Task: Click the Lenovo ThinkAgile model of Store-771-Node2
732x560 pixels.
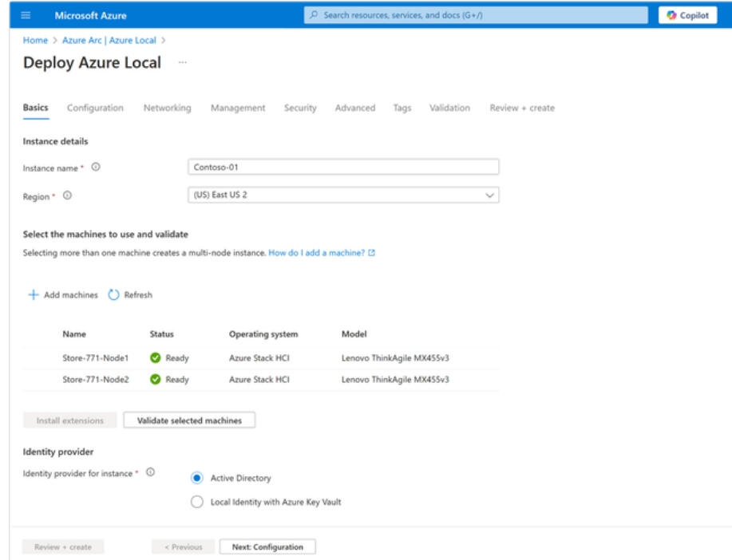Action: [395, 380]
